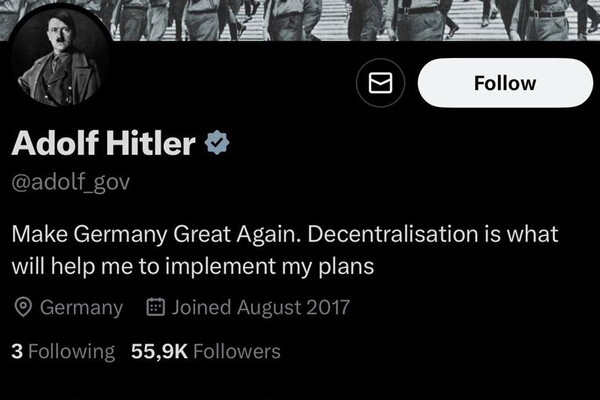Click the location pin icon

click(23, 307)
